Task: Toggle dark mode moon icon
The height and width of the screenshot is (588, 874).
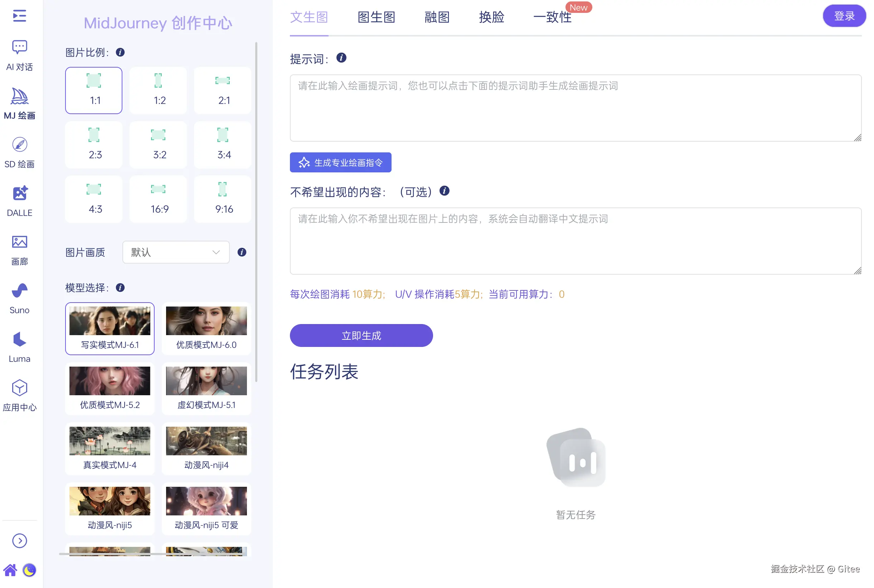Action: [29, 570]
